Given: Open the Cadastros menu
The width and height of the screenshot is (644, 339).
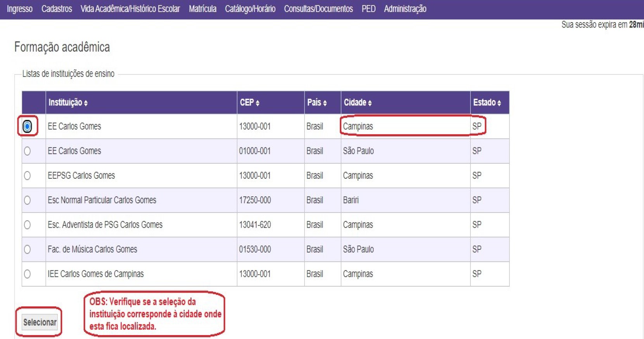Looking at the screenshot, I should [x=57, y=9].
